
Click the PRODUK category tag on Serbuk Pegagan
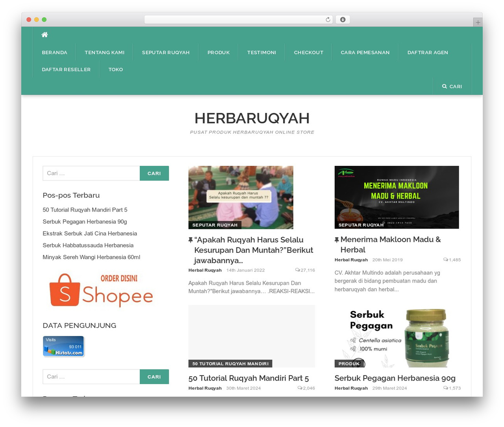tap(349, 364)
